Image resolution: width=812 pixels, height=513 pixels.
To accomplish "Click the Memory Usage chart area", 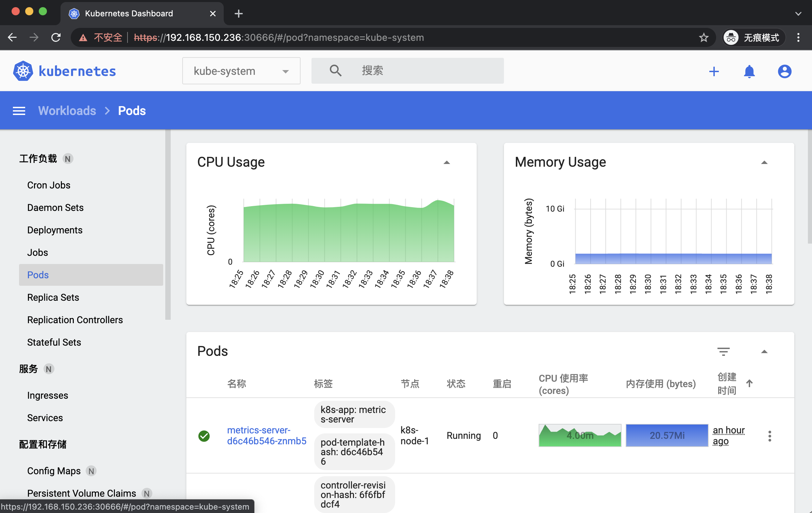I will (x=673, y=231).
